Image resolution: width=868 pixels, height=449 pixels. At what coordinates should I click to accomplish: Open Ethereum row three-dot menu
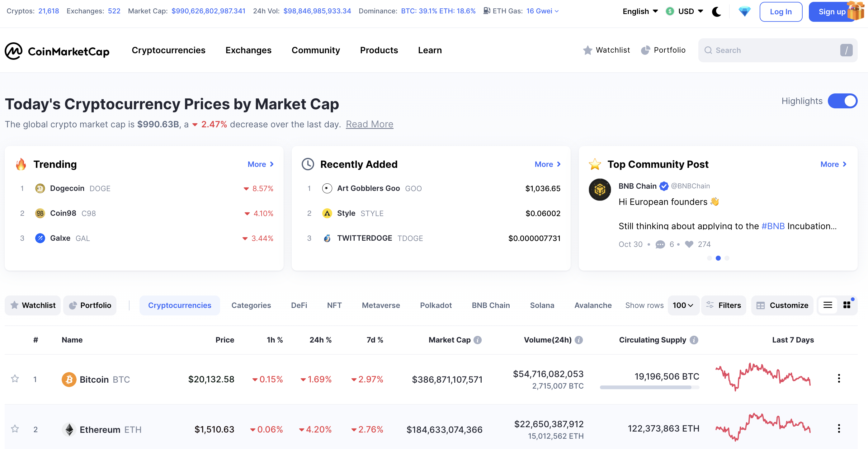pyautogui.click(x=839, y=429)
